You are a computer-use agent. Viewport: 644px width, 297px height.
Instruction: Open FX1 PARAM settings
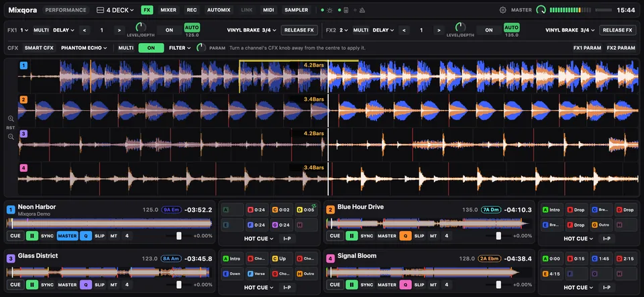click(x=587, y=48)
